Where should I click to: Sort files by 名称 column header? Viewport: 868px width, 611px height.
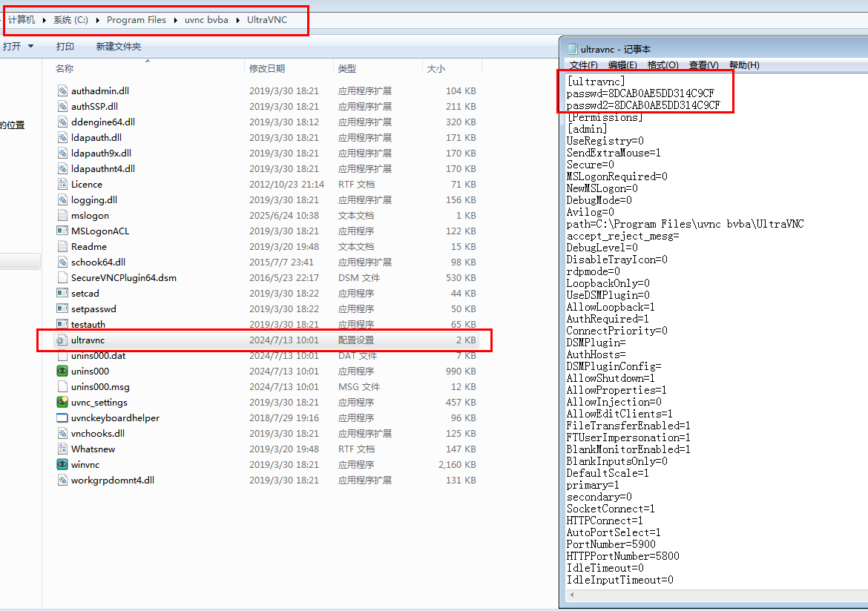pyautogui.click(x=65, y=69)
